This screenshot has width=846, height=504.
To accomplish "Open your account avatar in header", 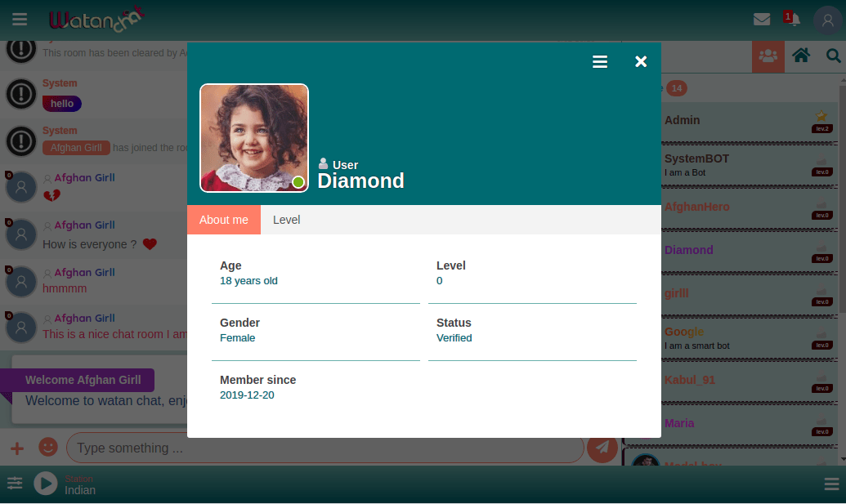I will [827, 20].
